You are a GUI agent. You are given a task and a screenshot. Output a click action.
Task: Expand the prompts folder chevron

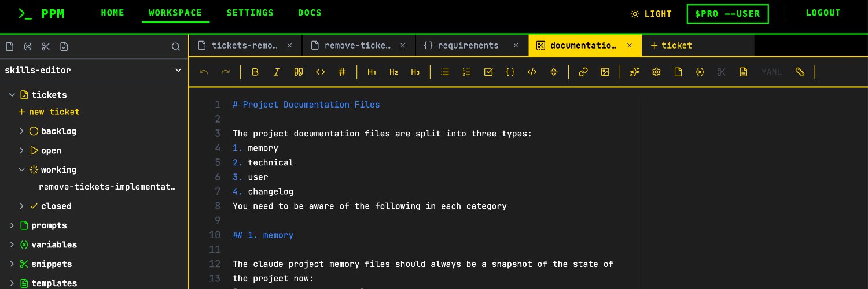12,225
